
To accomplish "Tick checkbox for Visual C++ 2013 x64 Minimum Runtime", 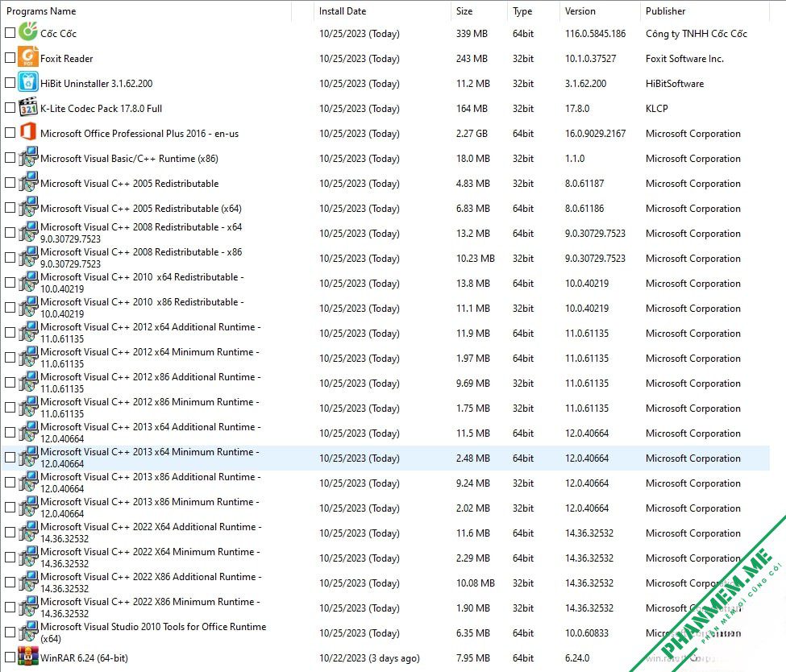I will coord(10,458).
